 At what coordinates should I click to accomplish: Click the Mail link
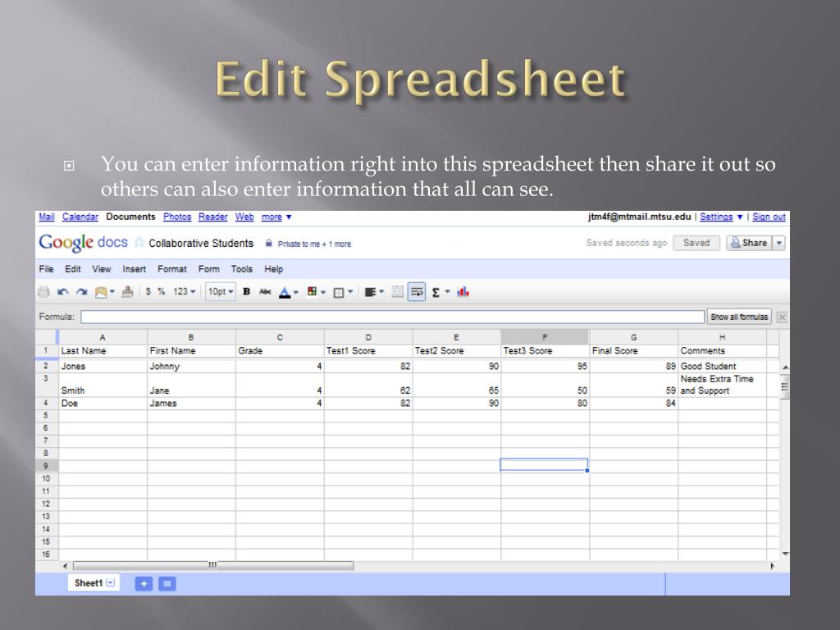pyautogui.click(x=47, y=217)
